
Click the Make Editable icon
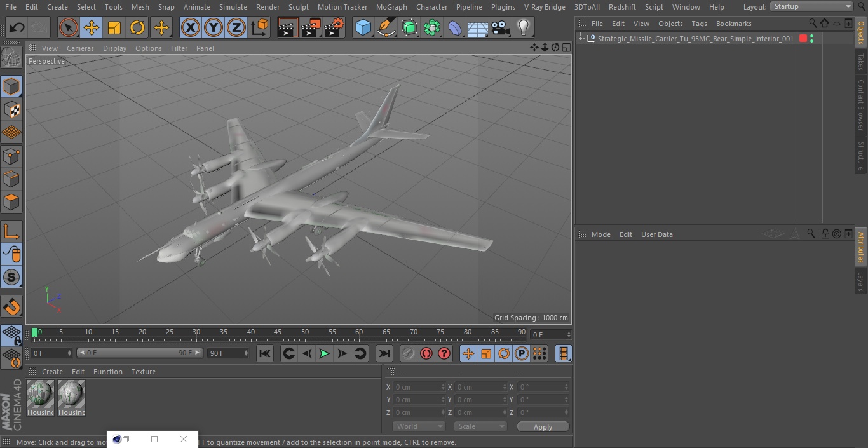[11, 58]
